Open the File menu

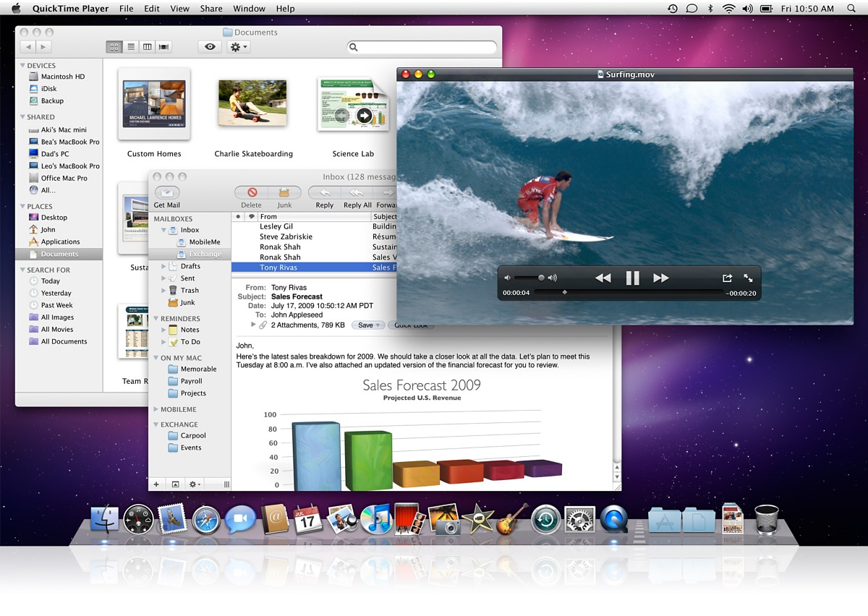click(x=126, y=9)
